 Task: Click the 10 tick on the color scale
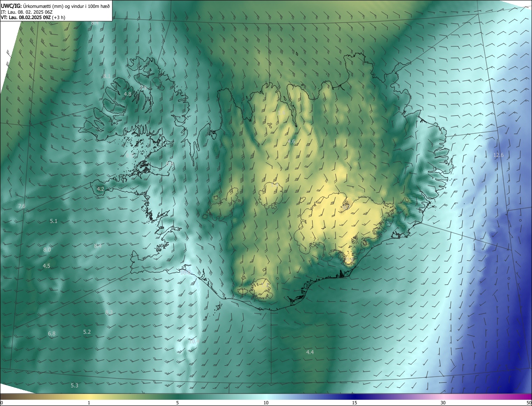266,403
